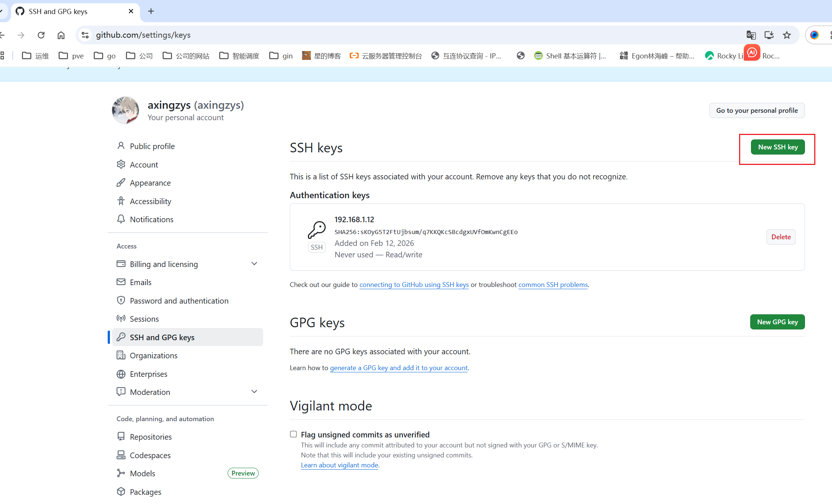This screenshot has height=504, width=832.
Task: Open a new browser tab with plus icon
Action: point(151,11)
